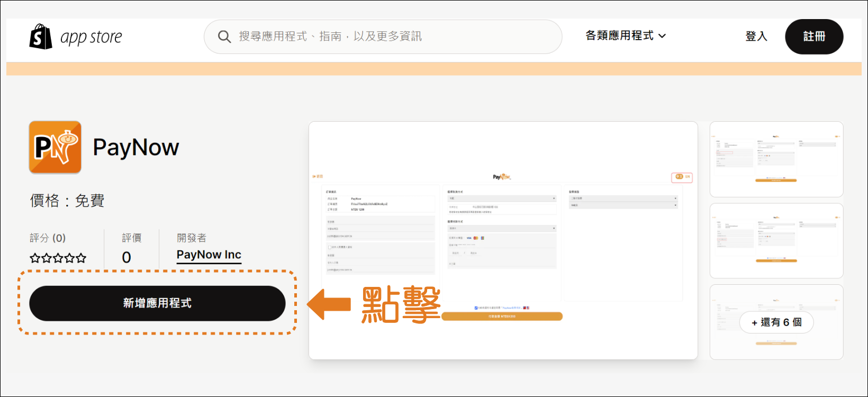Click the Shopify app store logo

click(76, 37)
